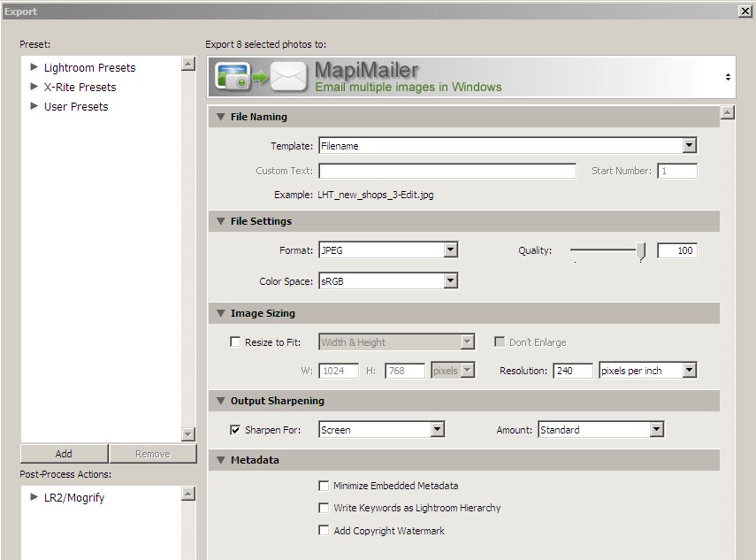
Task: Click the width field showing 1024
Action: pyautogui.click(x=339, y=371)
